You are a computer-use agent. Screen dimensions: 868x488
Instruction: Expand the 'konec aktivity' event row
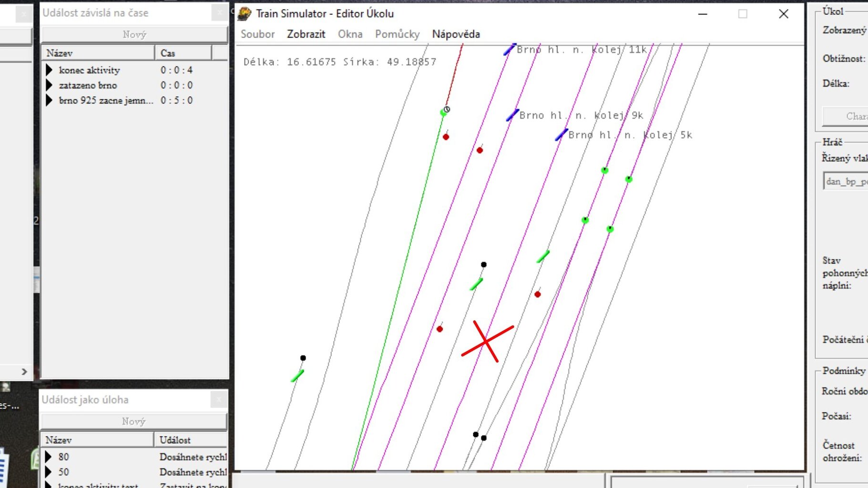pyautogui.click(x=49, y=70)
